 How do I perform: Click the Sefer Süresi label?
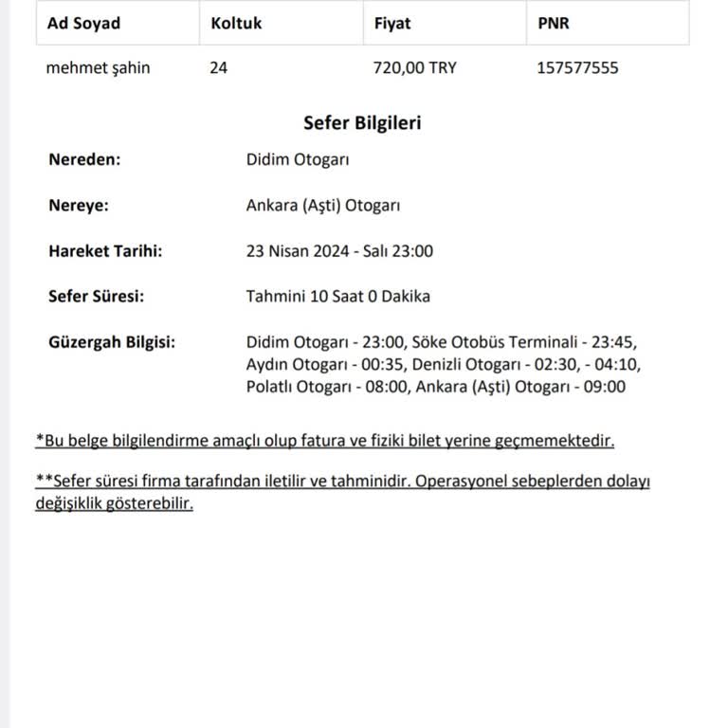[96, 296]
